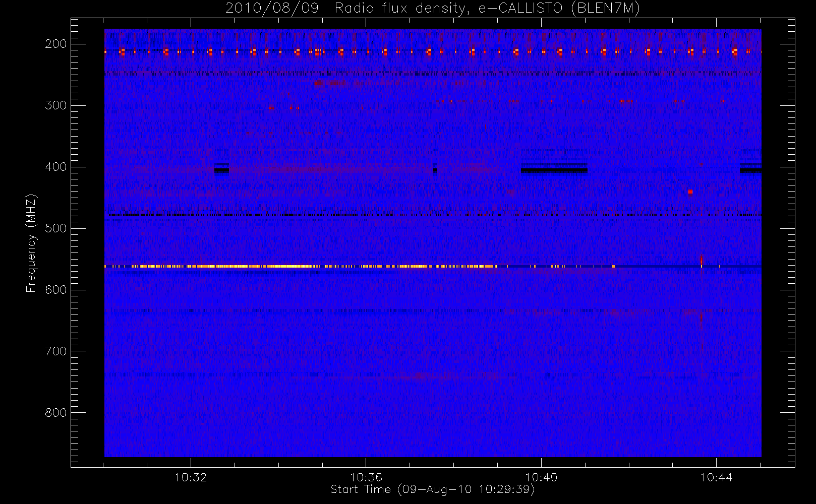Click the 10:36 time tick label
This screenshot has width=816, height=504.
[x=366, y=477]
